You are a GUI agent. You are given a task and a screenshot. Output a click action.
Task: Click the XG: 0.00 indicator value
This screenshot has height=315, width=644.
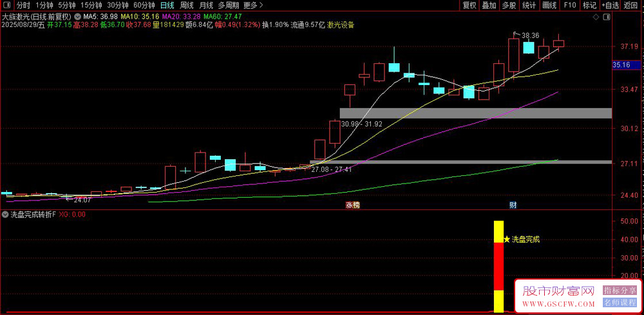[72, 215]
